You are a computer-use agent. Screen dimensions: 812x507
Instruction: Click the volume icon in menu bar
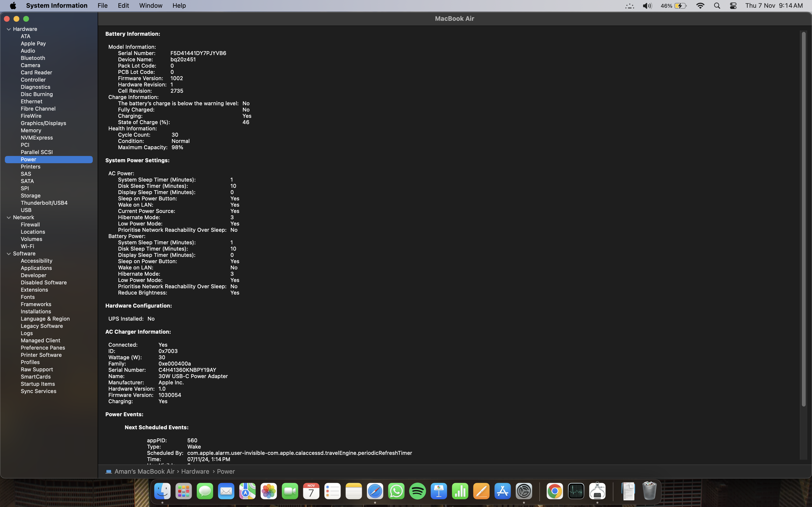pos(647,6)
